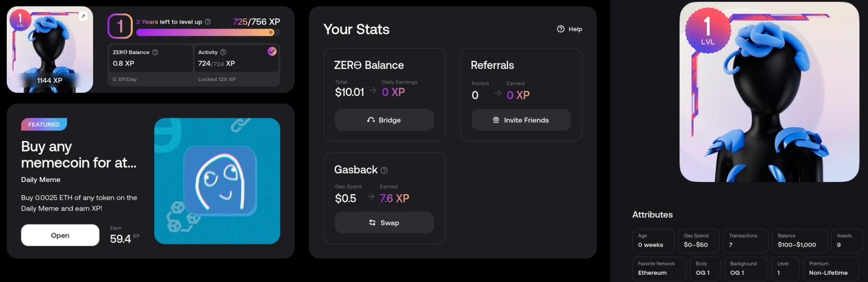Click the XP progress bar
Image resolution: width=868 pixels, height=282 pixels.
point(208,32)
